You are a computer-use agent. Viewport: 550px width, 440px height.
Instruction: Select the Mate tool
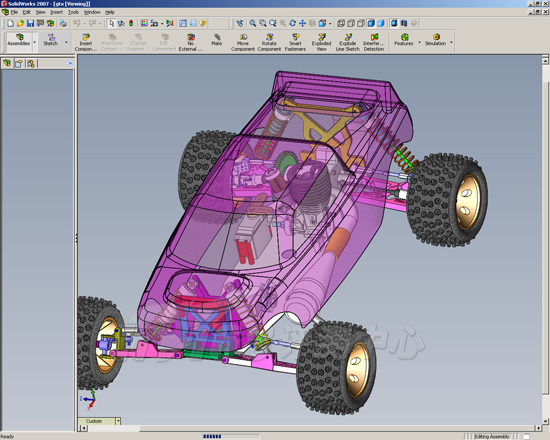[216, 40]
